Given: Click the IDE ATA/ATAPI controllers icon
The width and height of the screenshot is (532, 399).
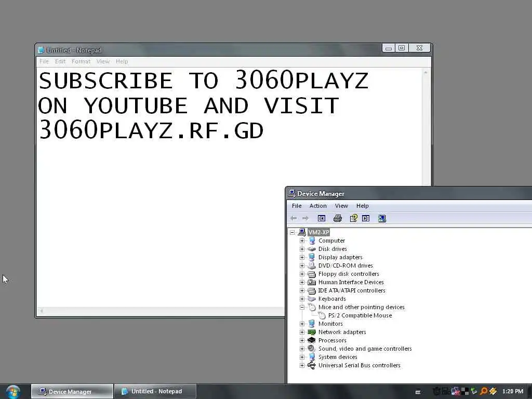Looking at the screenshot, I should [x=312, y=290].
